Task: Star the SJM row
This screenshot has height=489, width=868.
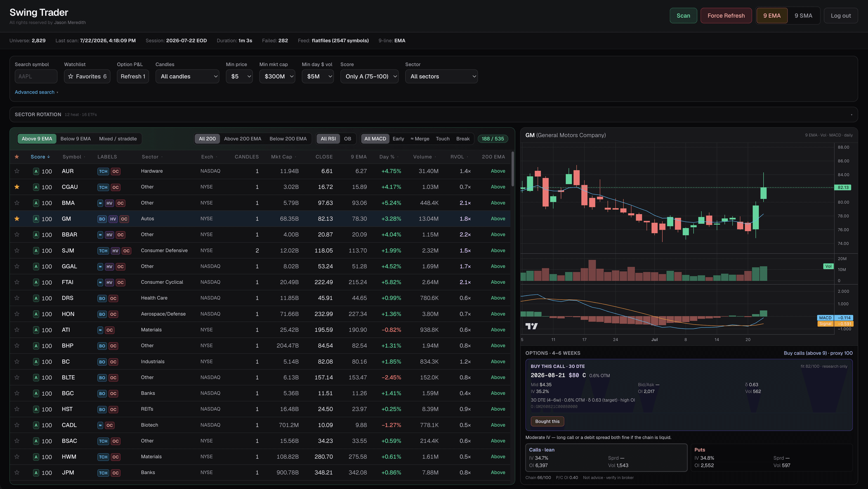Action: [x=17, y=250]
